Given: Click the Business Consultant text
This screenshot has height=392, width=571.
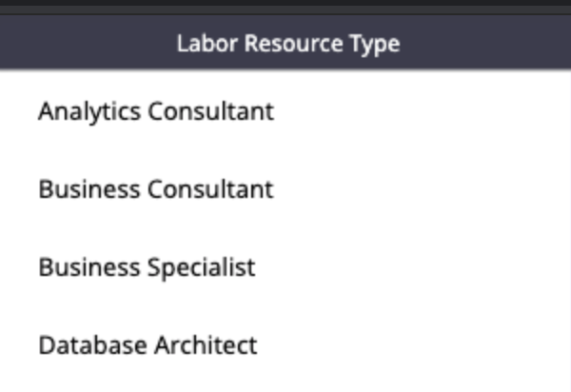Looking at the screenshot, I should [x=156, y=189].
